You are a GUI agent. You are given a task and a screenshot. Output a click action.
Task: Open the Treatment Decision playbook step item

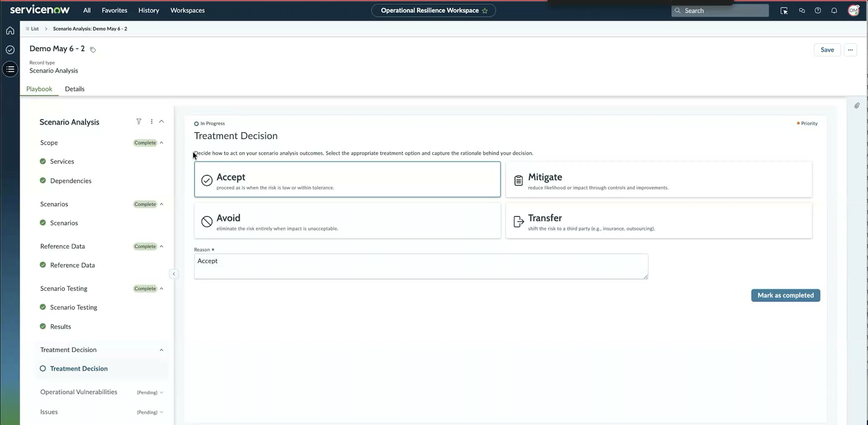point(79,368)
